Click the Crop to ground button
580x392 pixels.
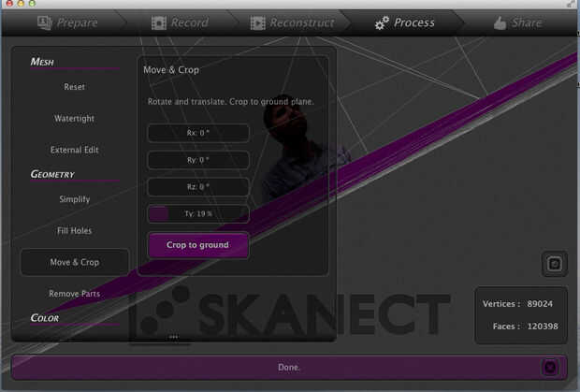[198, 245]
